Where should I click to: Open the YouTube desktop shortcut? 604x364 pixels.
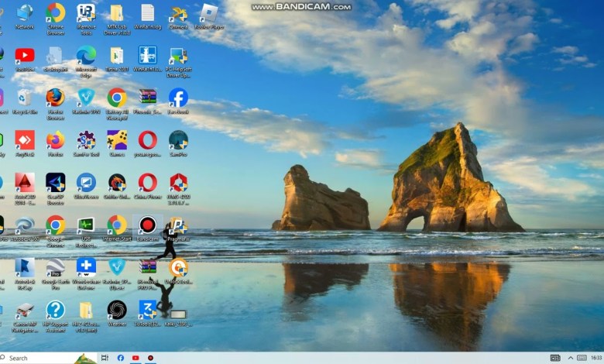[x=25, y=56]
